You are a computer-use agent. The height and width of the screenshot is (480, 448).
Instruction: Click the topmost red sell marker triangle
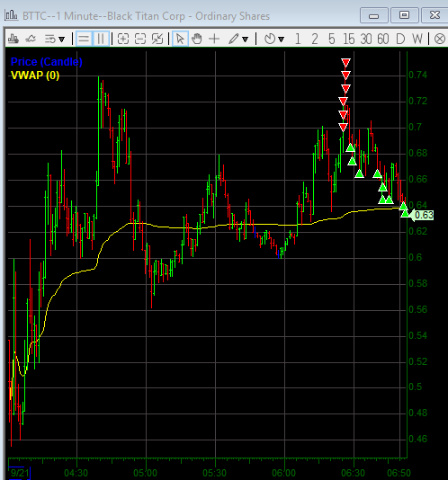[345, 63]
